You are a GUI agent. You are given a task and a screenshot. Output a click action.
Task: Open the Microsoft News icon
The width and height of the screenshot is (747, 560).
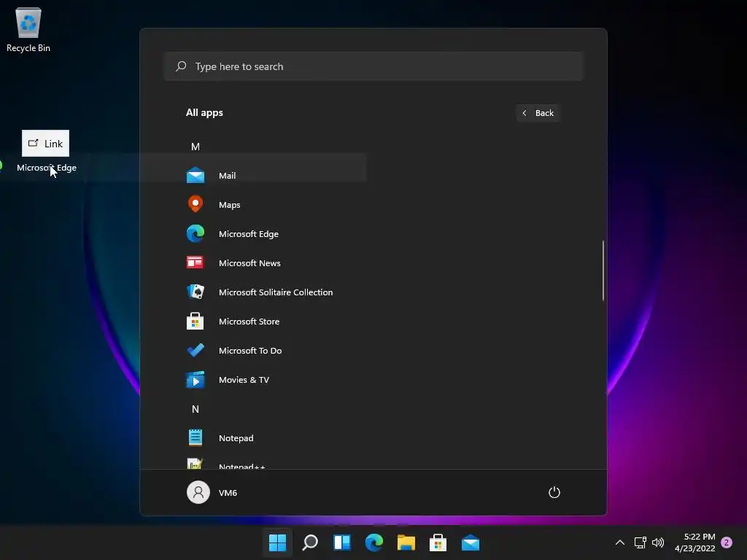pos(195,262)
